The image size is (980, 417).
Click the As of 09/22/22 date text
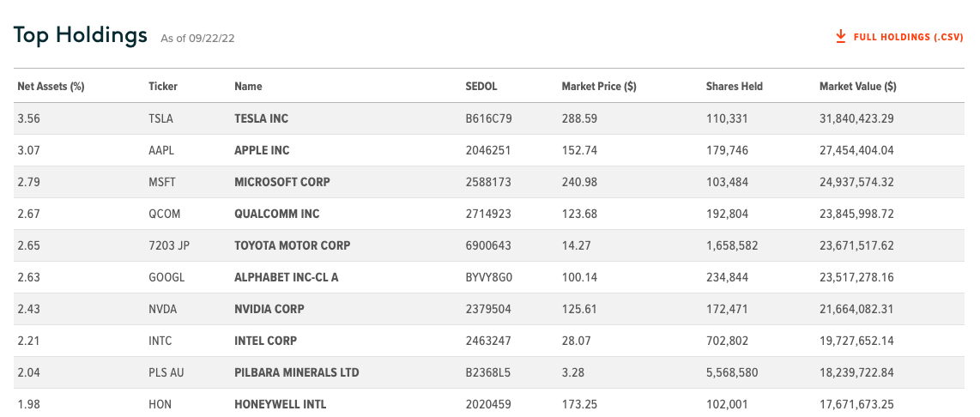pos(197,39)
